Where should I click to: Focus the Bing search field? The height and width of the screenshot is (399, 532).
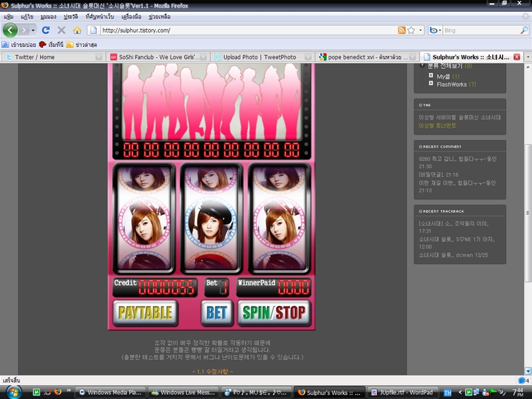[x=481, y=30]
